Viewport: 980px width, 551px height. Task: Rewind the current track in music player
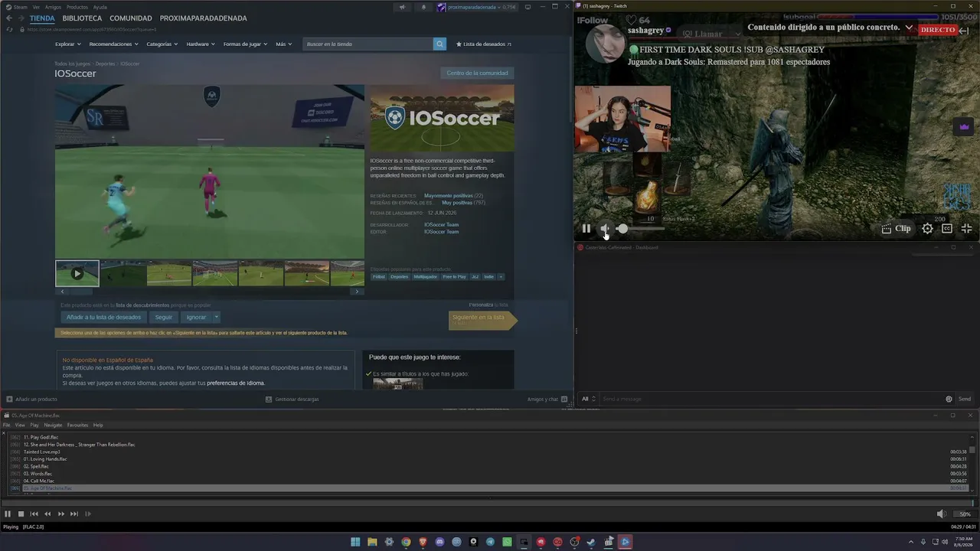pos(47,514)
